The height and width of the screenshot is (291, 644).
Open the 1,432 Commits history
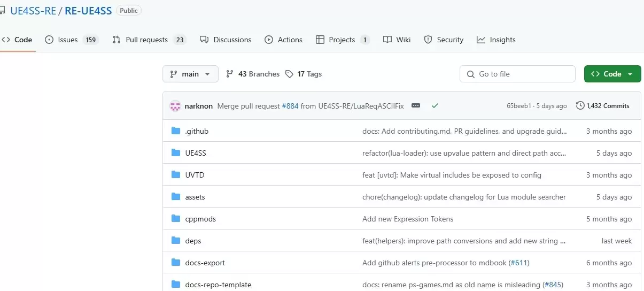[603, 106]
